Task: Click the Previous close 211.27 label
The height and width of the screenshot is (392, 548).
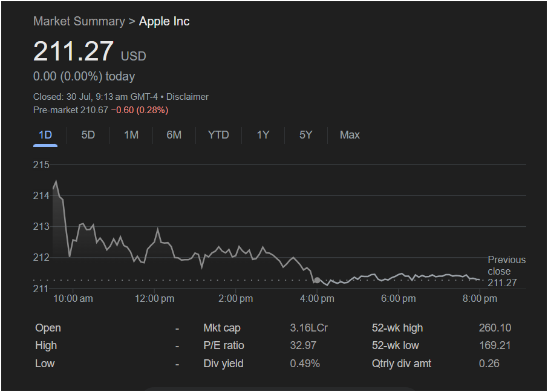Action: click(x=506, y=272)
